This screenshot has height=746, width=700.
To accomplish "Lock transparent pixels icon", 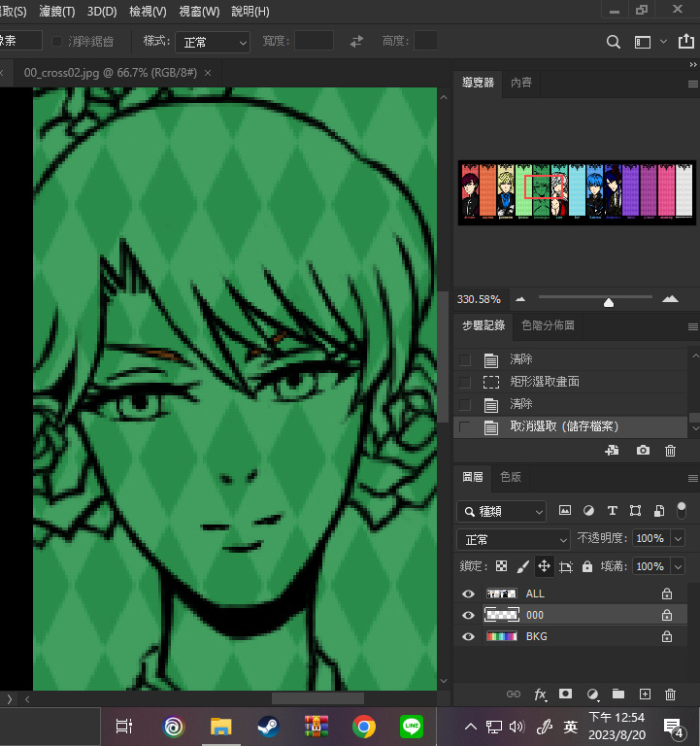I will point(501,566).
